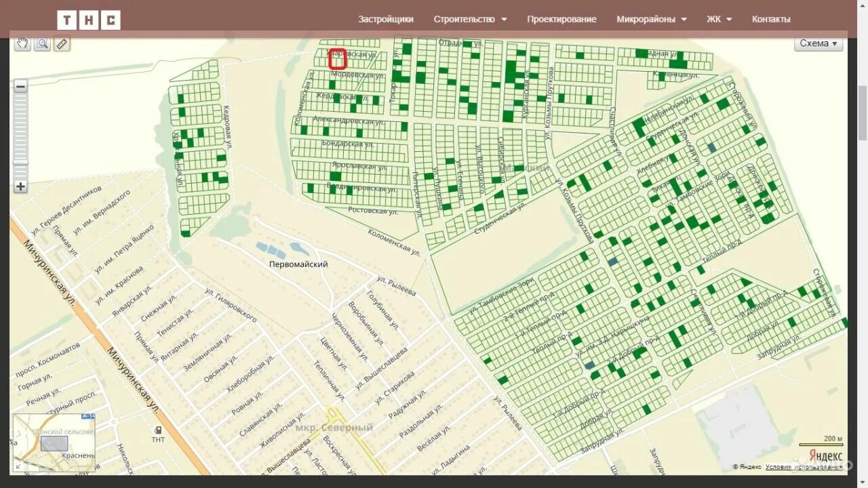The height and width of the screenshot is (488, 868).
Task: Click the Радужная ул. street label
Action: (407, 405)
